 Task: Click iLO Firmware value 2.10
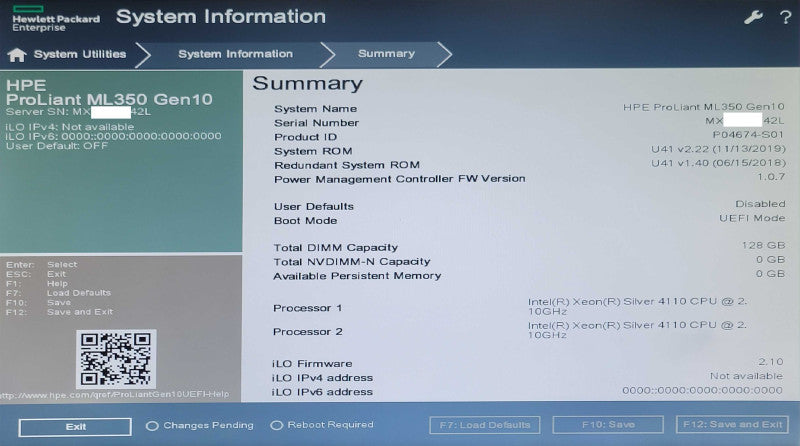click(x=770, y=362)
